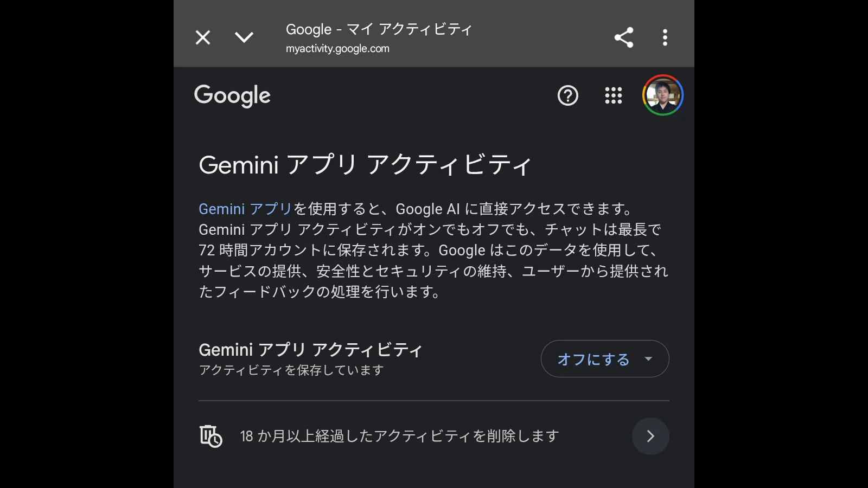This screenshot has height=488, width=868.
Task: Click the description paragraph mentioning 72 時間
Action: pyautogui.click(x=433, y=250)
